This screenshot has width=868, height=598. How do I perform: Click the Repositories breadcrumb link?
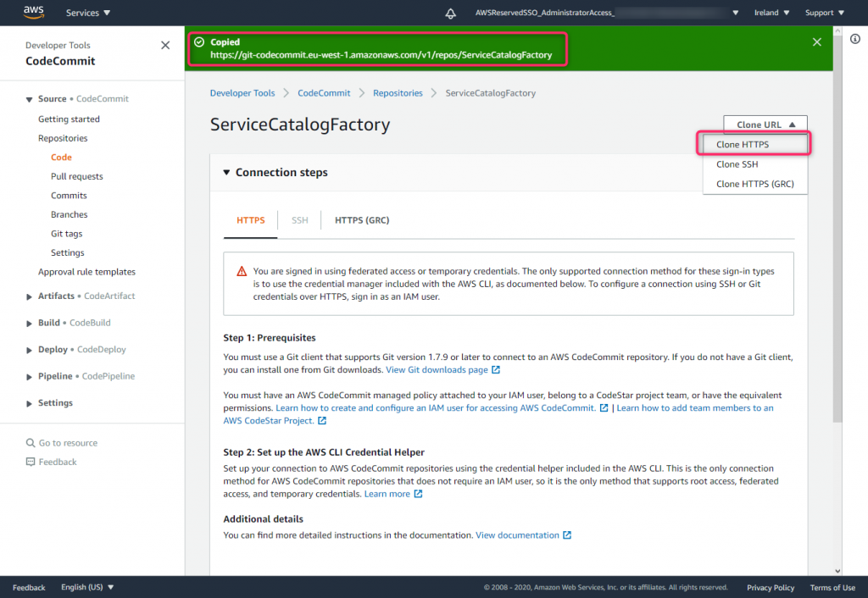tap(398, 93)
